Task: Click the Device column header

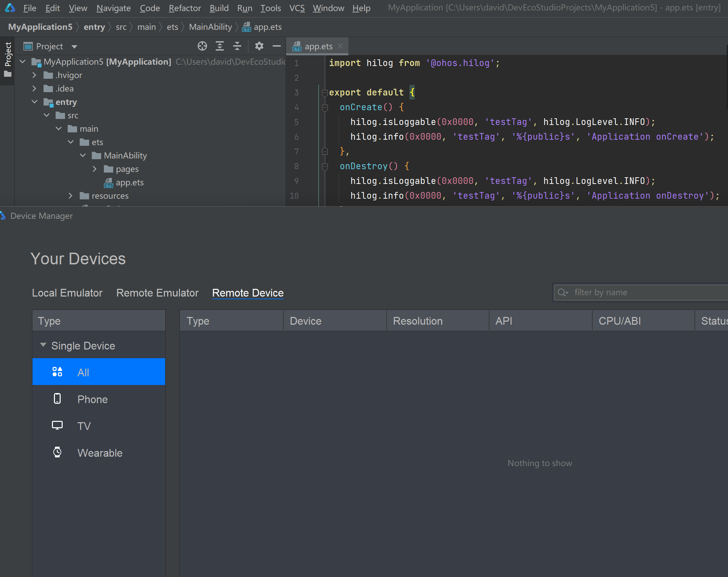Action: click(x=335, y=321)
